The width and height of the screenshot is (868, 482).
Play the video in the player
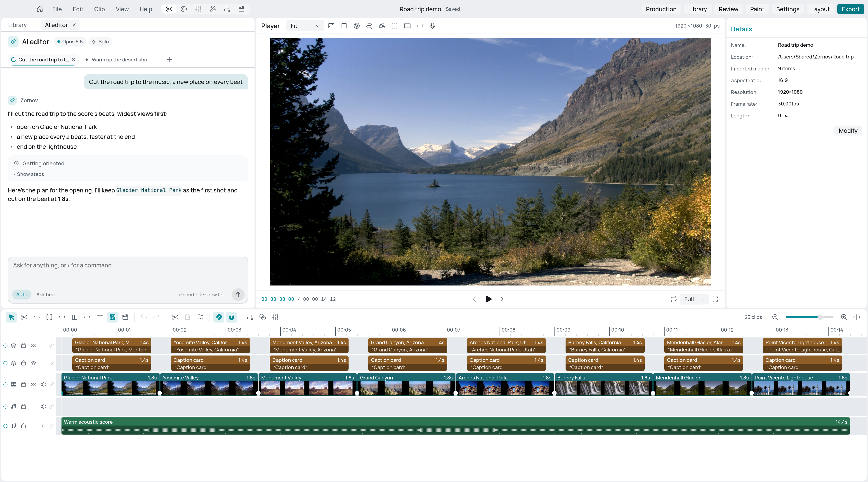click(488, 299)
